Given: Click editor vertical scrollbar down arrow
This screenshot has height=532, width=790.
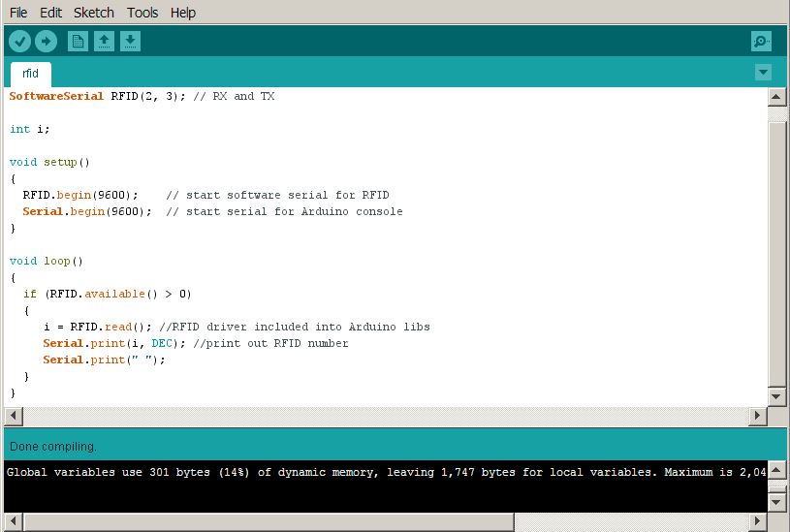Looking at the screenshot, I should click(x=775, y=396).
